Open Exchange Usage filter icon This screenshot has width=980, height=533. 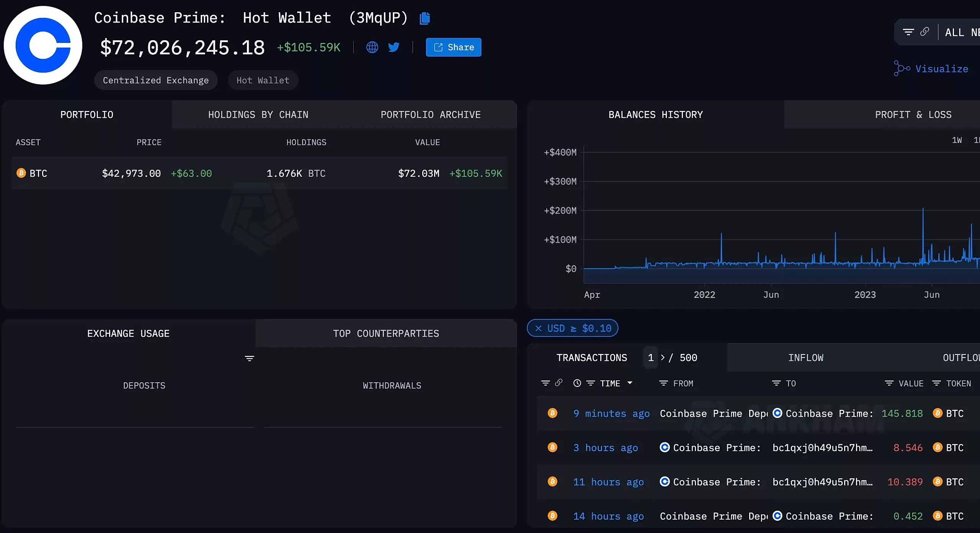coord(249,358)
